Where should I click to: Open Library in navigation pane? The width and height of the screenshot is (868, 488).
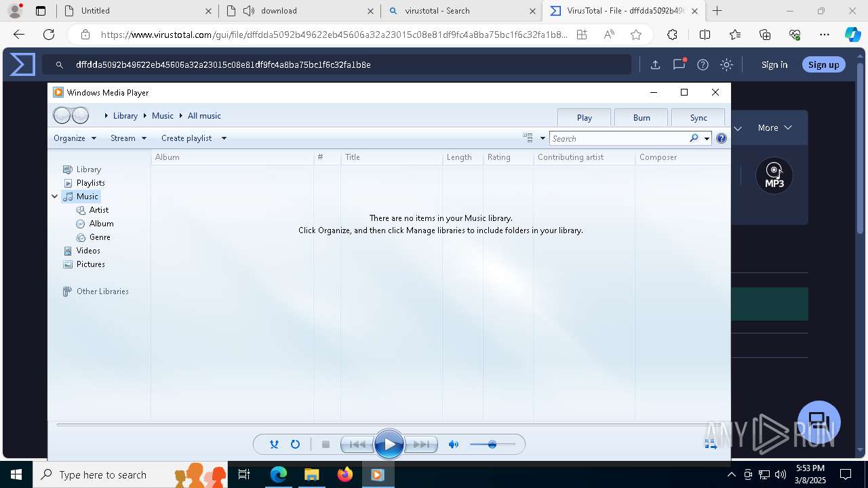89,169
